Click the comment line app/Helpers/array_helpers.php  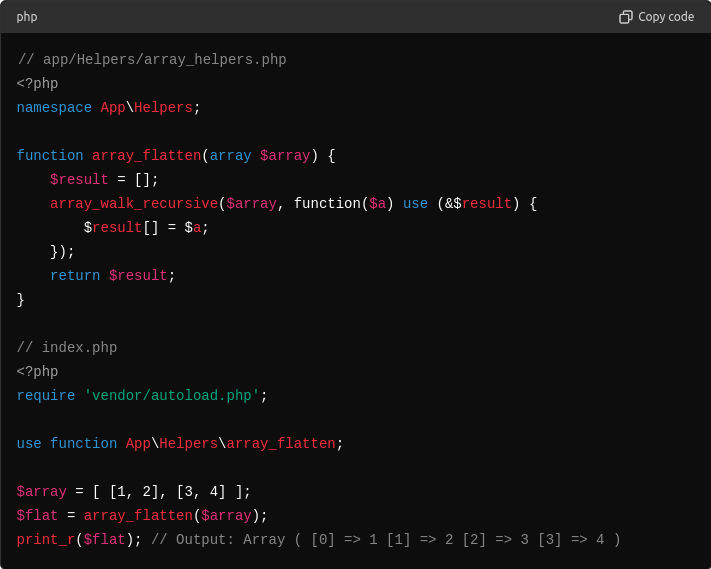click(x=151, y=59)
